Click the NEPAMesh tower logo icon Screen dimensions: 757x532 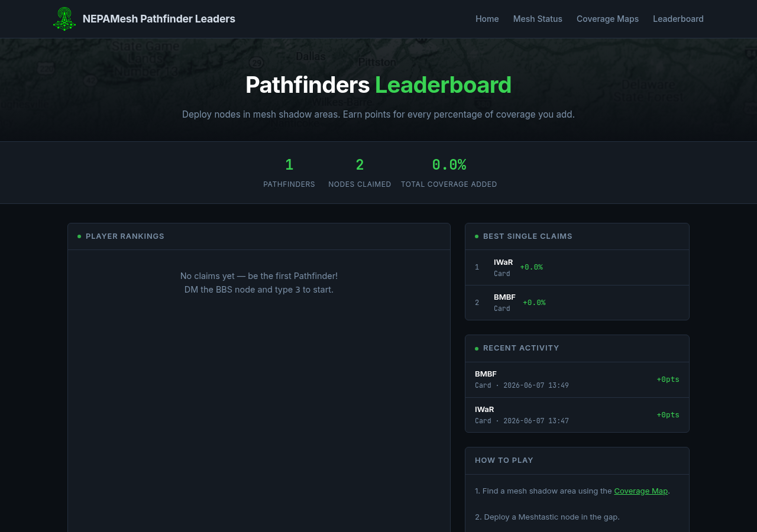(64, 19)
